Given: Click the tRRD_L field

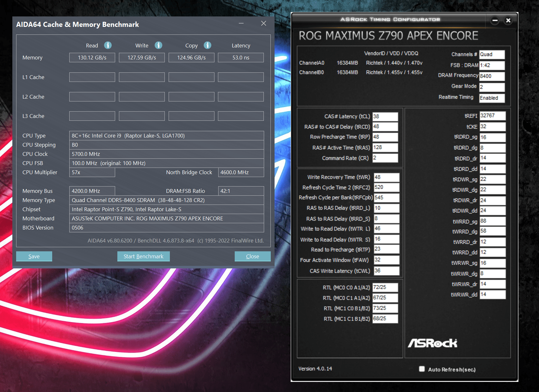Looking at the screenshot, I should coord(387,208).
